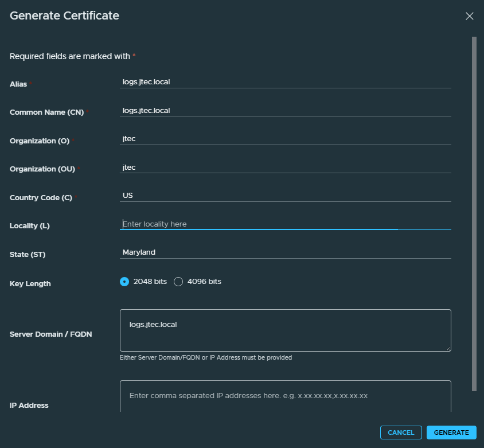Focus the Alias input field
The height and width of the screenshot is (448, 484).
[x=285, y=82]
